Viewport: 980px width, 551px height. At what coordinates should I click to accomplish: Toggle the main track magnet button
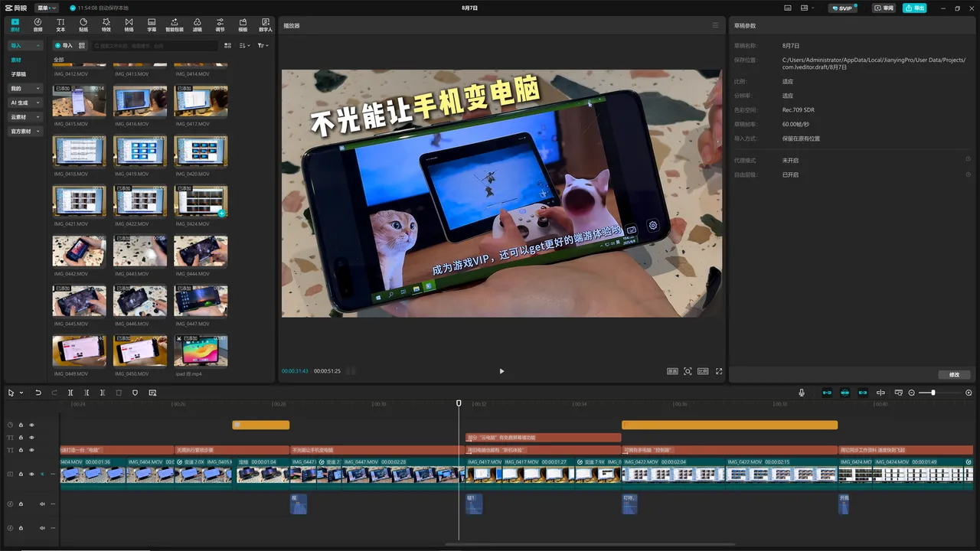pos(827,393)
